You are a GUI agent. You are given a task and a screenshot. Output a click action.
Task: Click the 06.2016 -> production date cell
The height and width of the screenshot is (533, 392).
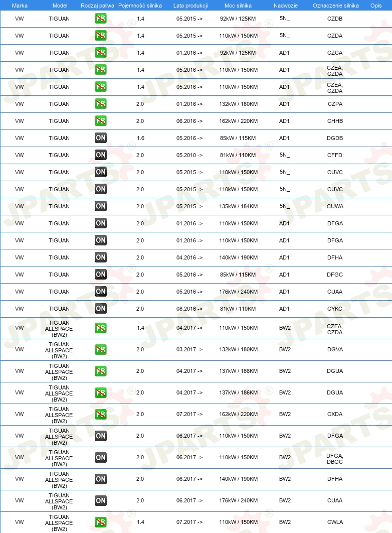tap(189, 121)
